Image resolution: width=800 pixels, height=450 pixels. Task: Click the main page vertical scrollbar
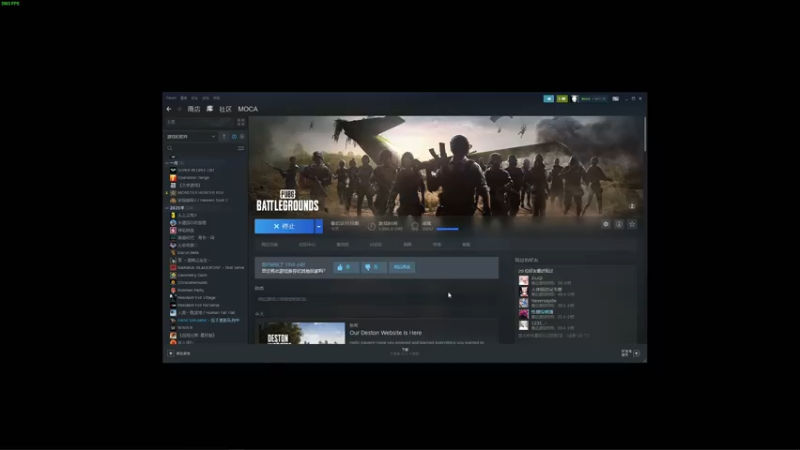(x=645, y=134)
